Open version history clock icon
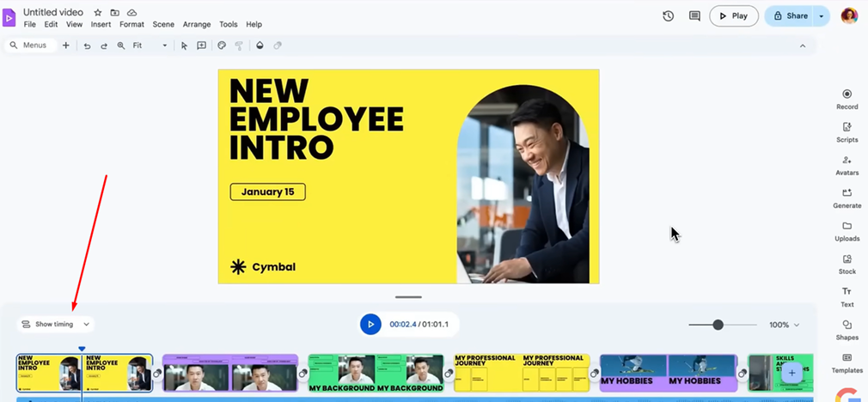The image size is (868, 402). pyautogui.click(x=668, y=15)
